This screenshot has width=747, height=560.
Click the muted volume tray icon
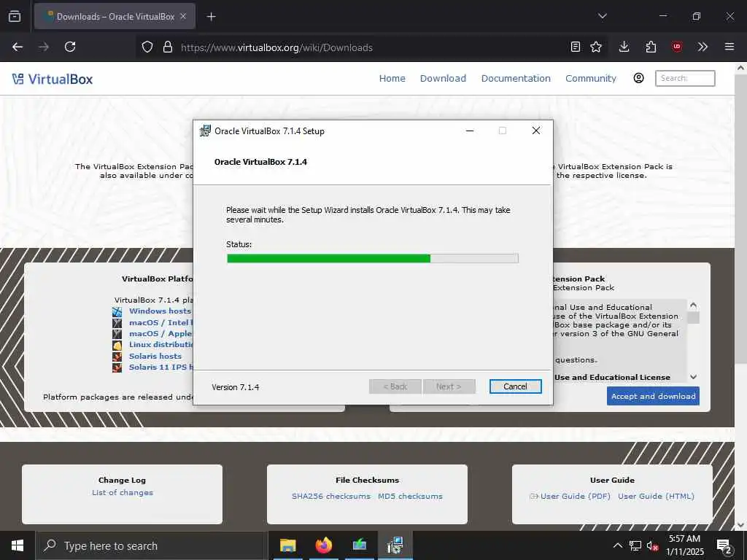click(x=652, y=545)
